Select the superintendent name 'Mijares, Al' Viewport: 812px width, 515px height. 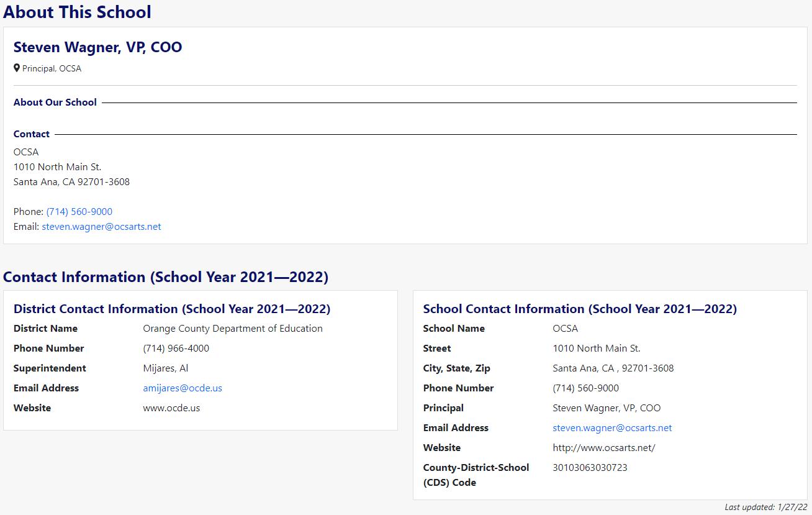click(166, 368)
